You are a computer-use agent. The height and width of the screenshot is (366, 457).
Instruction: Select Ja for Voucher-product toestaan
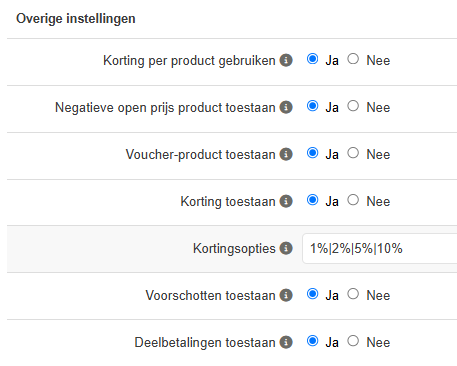312,153
